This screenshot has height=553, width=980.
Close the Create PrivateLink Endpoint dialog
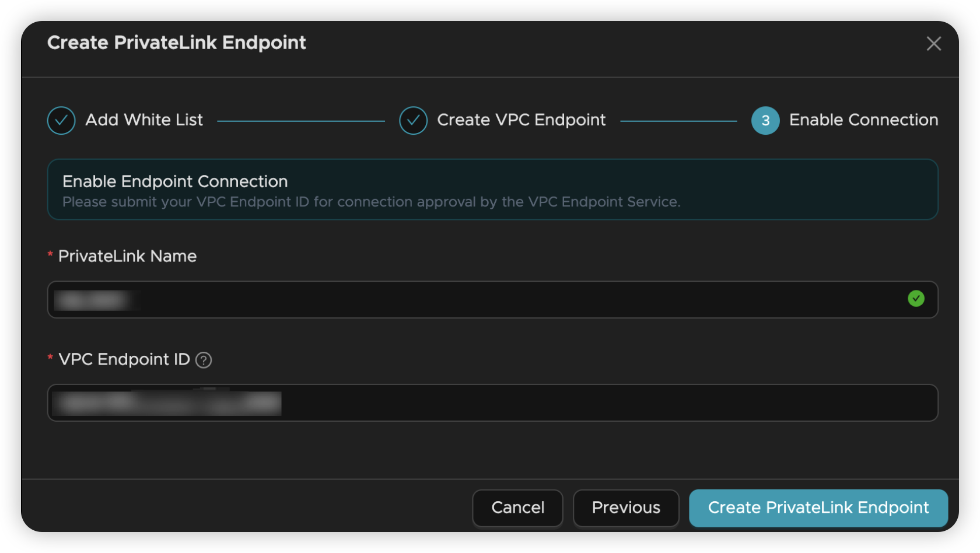coord(933,44)
